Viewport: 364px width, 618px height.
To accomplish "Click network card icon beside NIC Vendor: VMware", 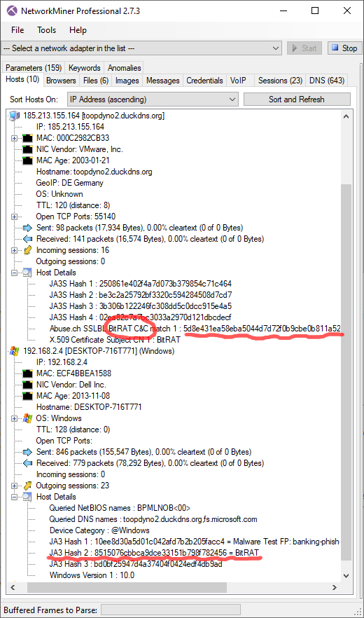I will [x=27, y=149].
